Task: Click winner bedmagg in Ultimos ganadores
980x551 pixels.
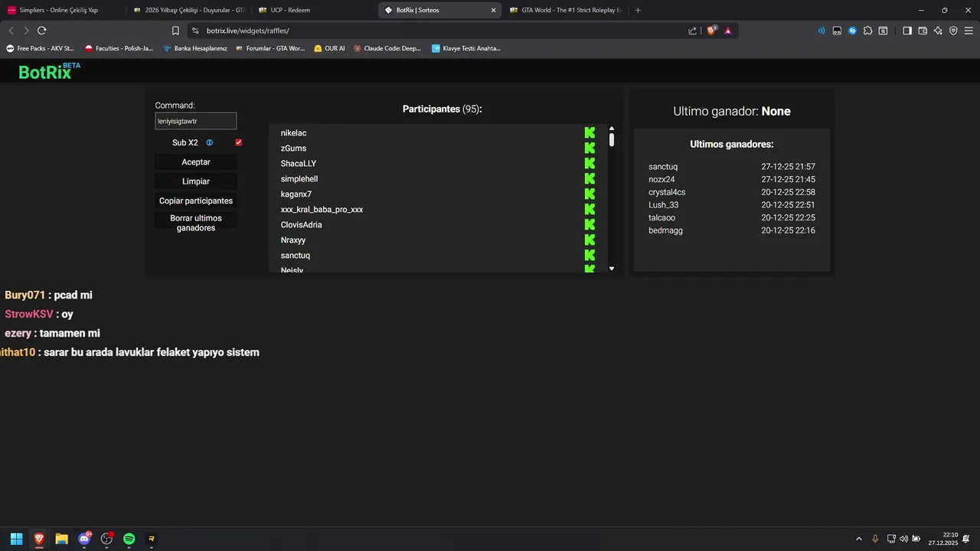Action: pyautogui.click(x=665, y=230)
